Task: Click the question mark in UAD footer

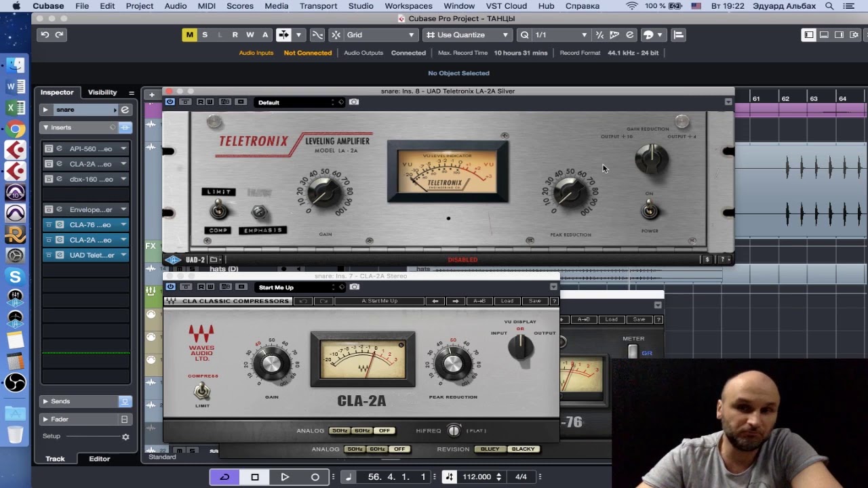Action: click(x=723, y=260)
